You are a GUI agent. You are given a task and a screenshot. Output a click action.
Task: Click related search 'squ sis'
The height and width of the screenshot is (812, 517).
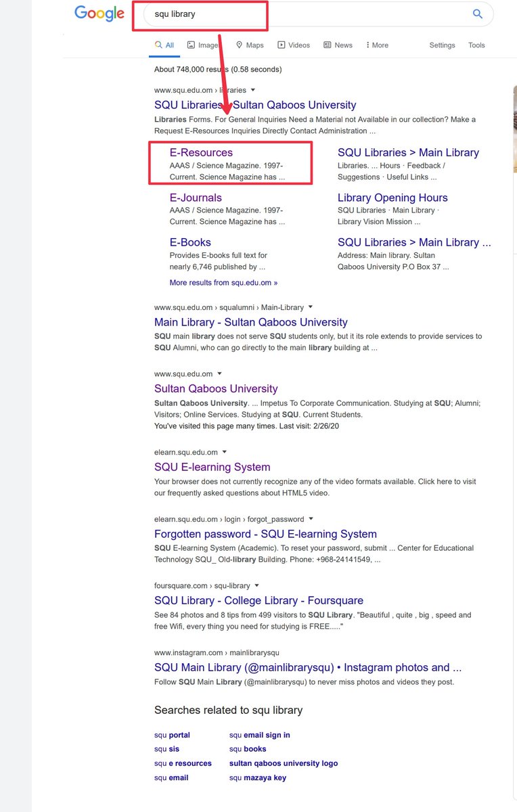[166, 749]
